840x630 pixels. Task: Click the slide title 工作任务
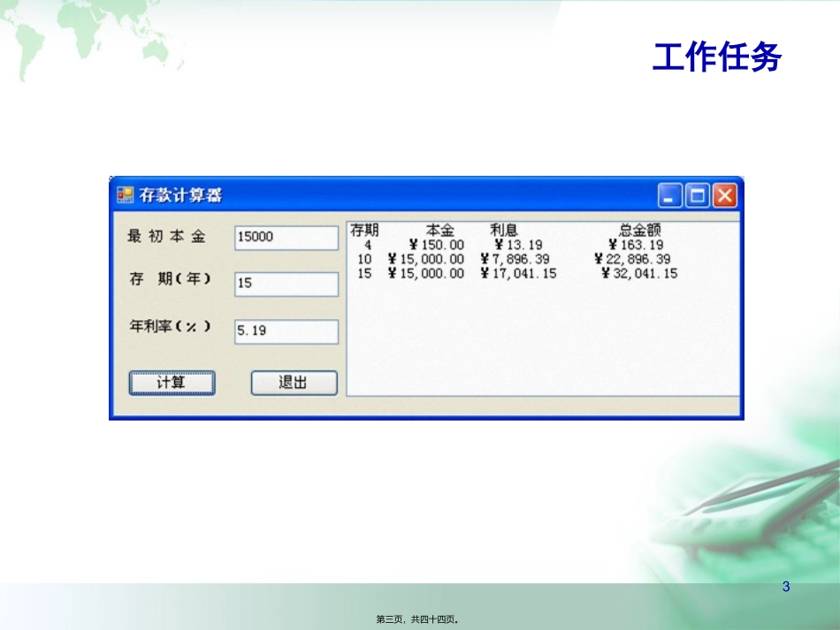click(717, 57)
